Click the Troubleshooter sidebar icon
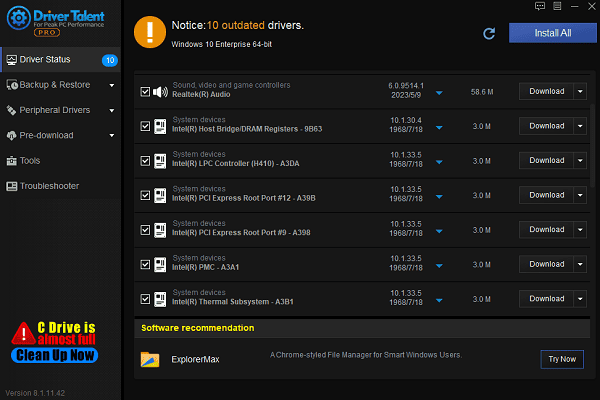The image size is (600, 400). tap(11, 186)
